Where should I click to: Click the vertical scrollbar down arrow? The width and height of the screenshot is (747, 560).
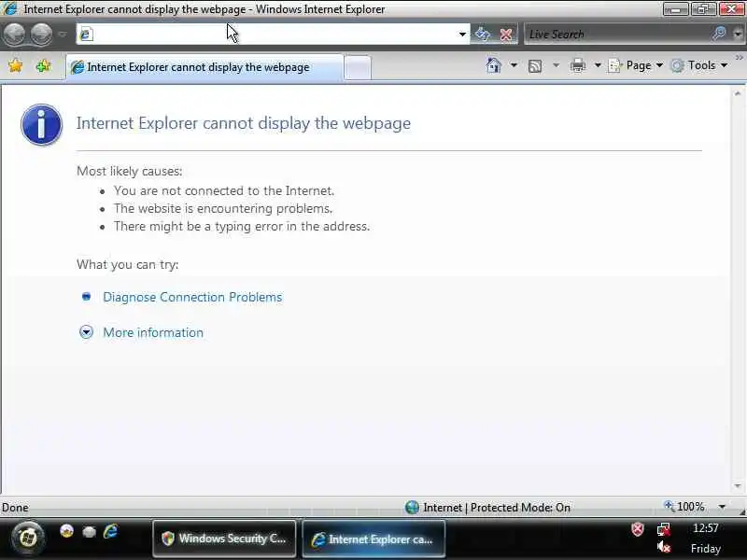click(738, 486)
